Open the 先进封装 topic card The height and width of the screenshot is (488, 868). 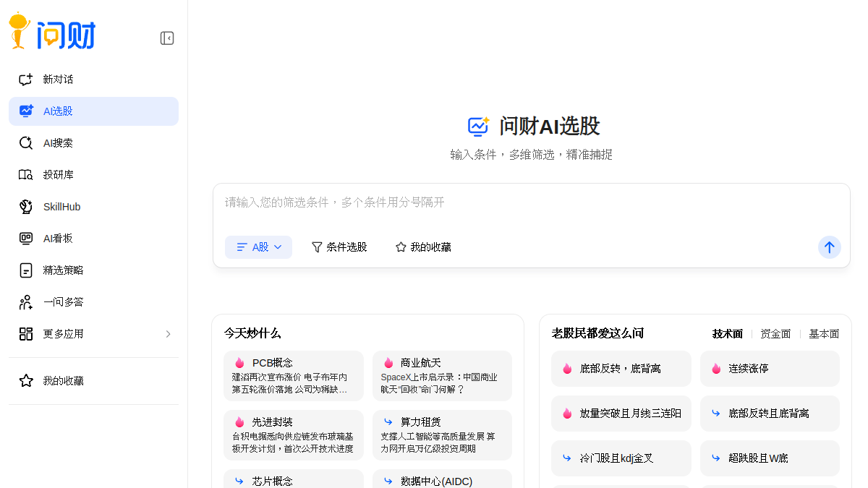click(294, 435)
